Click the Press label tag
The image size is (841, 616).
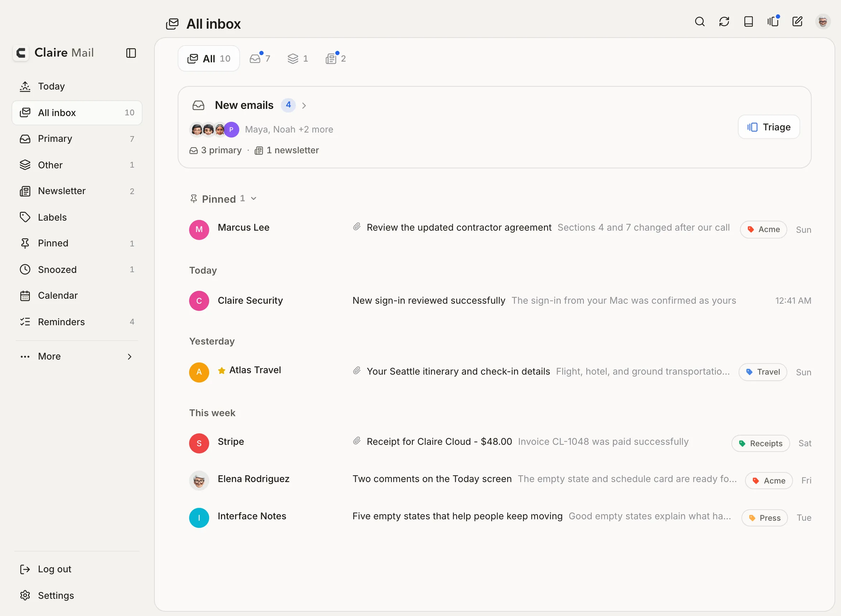click(765, 518)
